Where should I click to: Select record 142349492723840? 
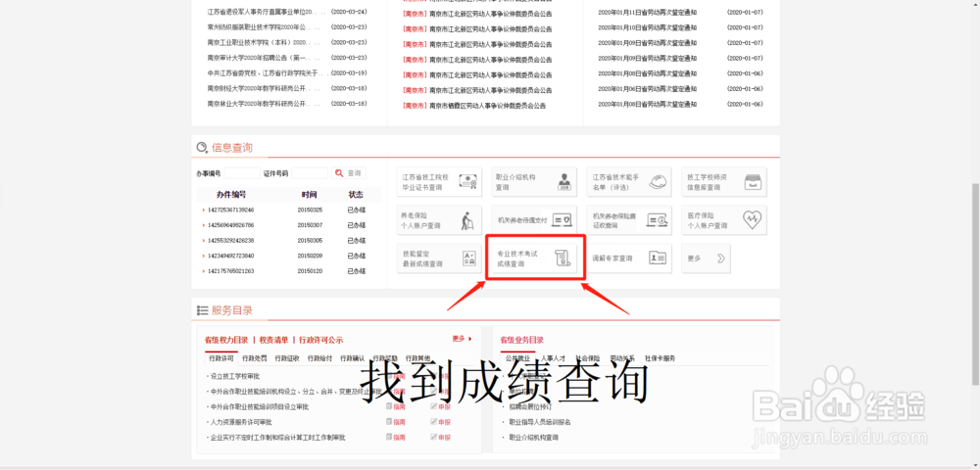230,256
